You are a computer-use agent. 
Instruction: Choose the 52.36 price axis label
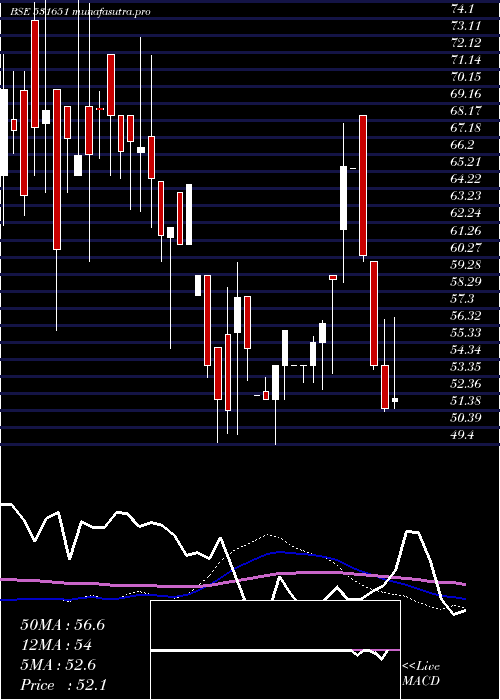(x=466, y=384)
